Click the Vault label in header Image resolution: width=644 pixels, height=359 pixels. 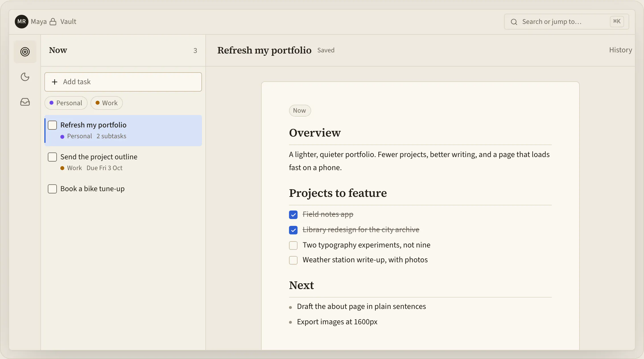point(68,22)
